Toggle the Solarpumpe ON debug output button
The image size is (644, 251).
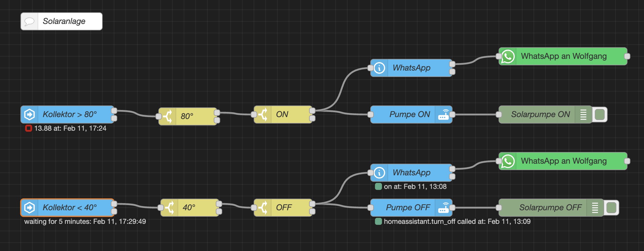click(x=600, y=115)
